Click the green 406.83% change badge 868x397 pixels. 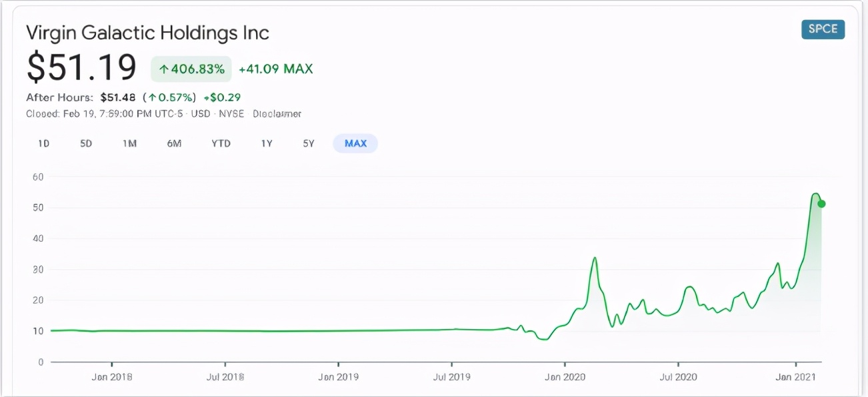[191, 69]
